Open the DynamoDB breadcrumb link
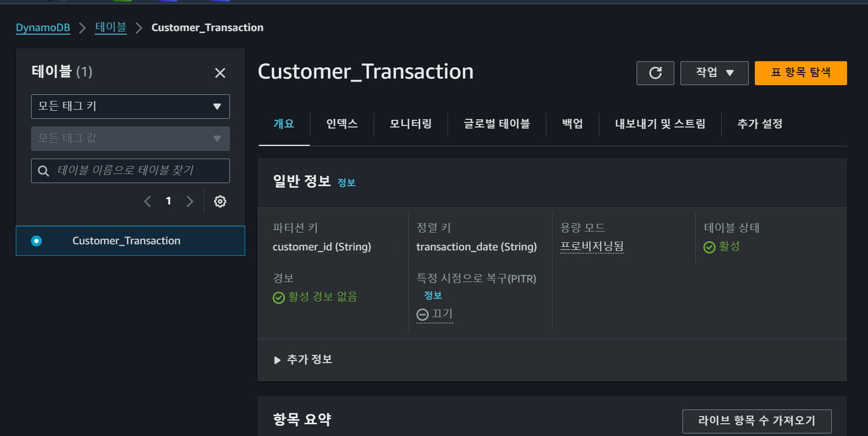The image size is (868, 436). pos(43,28)
